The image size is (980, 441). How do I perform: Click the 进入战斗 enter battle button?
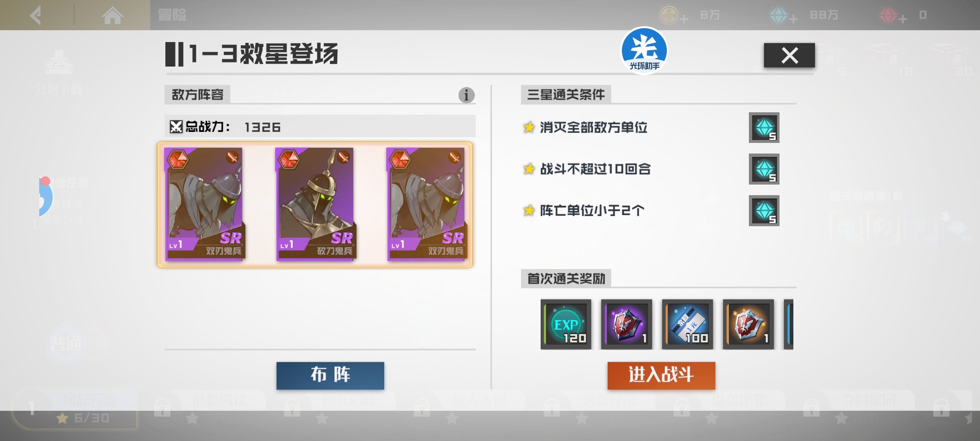pyautogui.click(x=661, y=375)
